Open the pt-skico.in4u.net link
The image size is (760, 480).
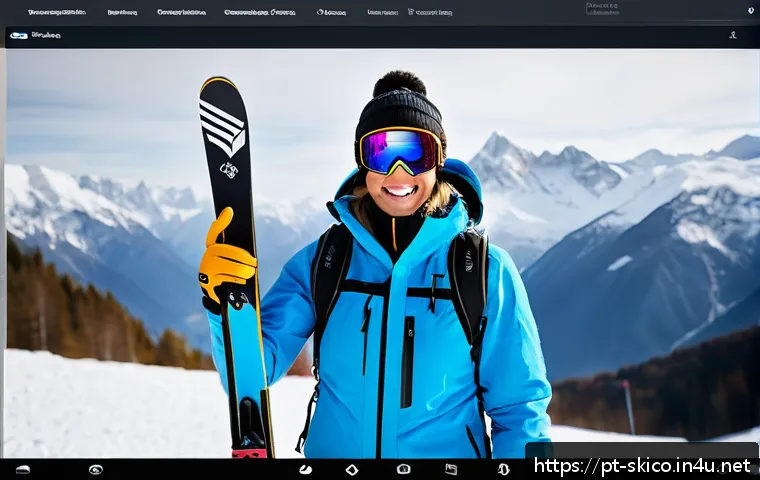(x=641, y=466)
